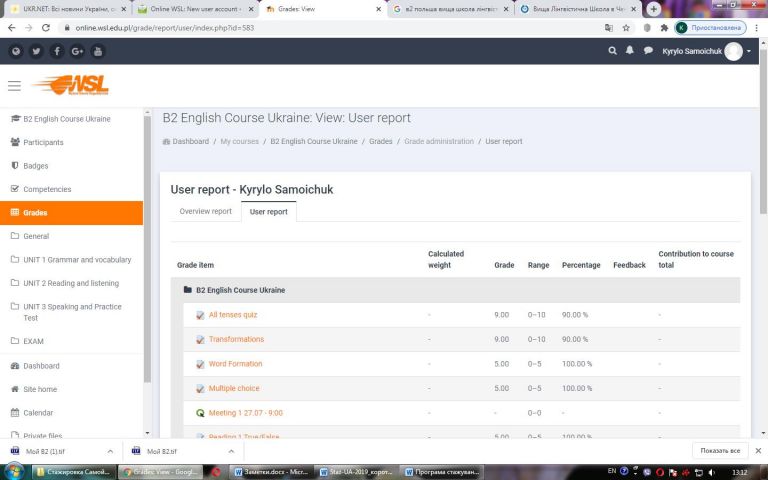Reload the page with refresh button
Image resolution: width=768 pixels, height=480 pixels.
(x=46, y=28)
